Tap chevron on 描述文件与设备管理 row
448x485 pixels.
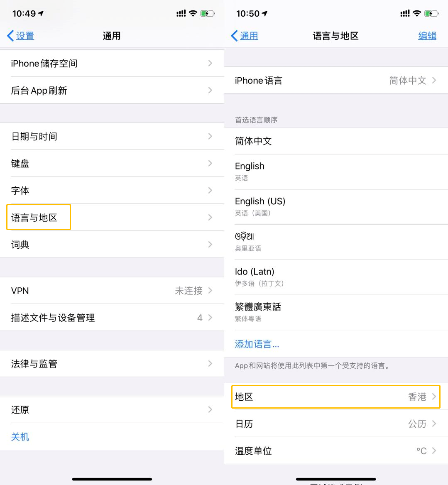[x=210, y=318]
